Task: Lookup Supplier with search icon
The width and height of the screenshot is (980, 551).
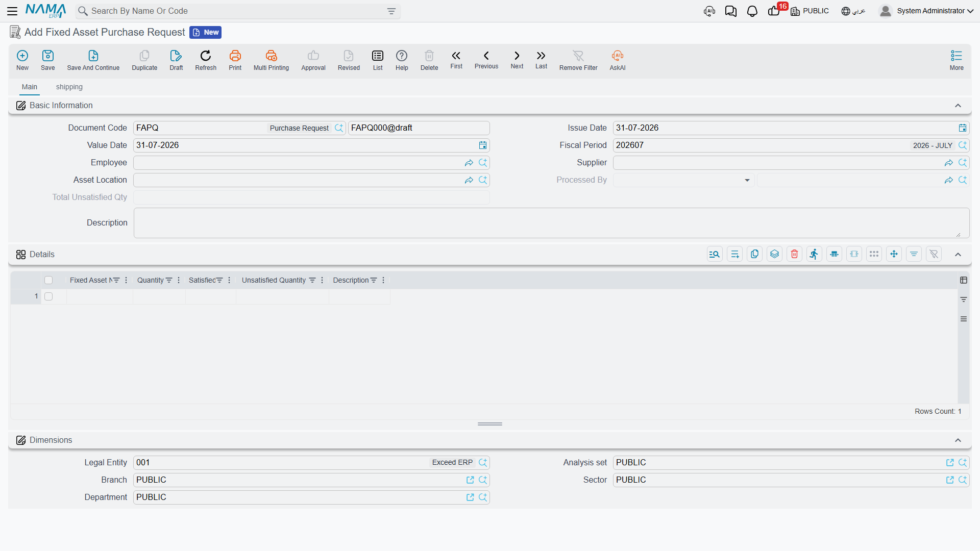Action: click(x=963, y=163)
